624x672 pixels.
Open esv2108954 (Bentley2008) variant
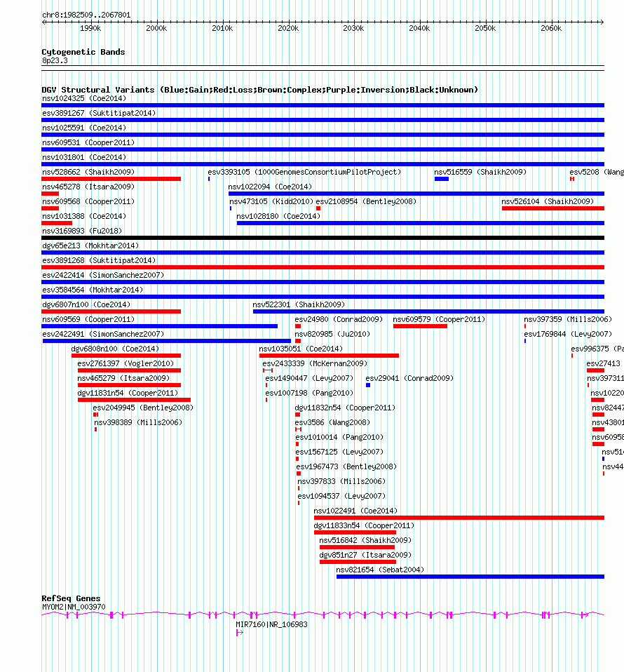[x=366, y=201]
